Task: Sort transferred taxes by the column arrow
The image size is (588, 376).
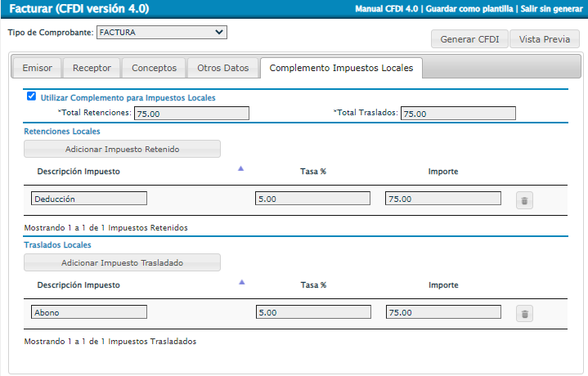Action: pyautogui.click(x=240, y=283)
